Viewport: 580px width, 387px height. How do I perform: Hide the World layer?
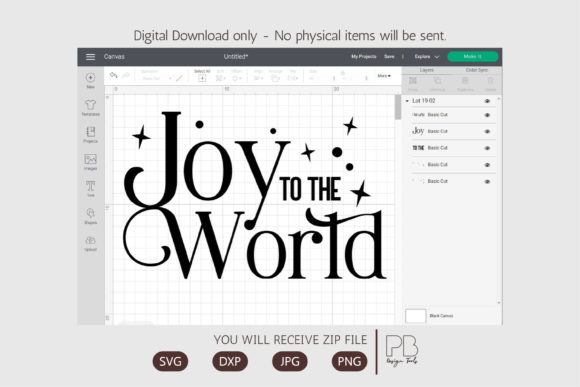(x=487, y=115)
